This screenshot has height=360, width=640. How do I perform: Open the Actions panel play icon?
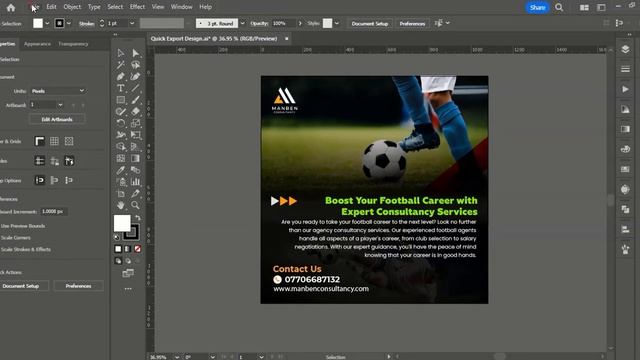(x=625, y=89)
